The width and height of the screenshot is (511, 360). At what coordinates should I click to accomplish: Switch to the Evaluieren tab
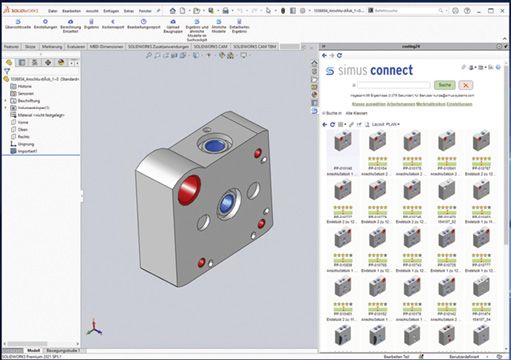point(76,47)
